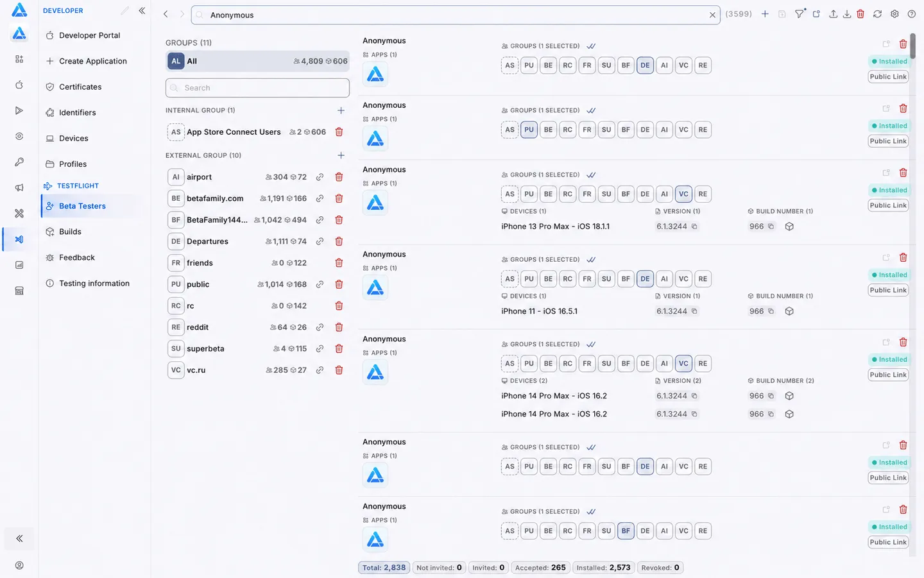The height and width of the screenshot is (578, 924).
Task: Toggle the PU group chip for the iPhone 11 tester
Action: pyautogui.click(x=529, y=278)
